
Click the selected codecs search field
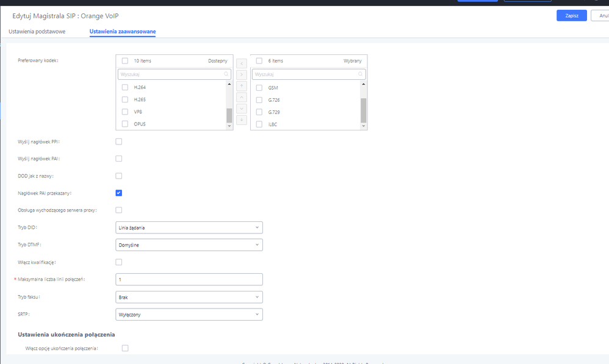coord(309,74)
